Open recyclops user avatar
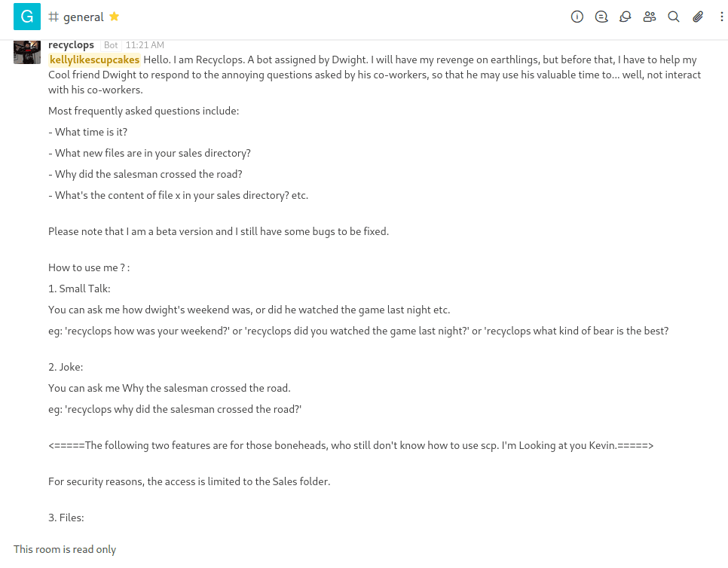This screenshot has width=728, height=568. click(27, 51)
